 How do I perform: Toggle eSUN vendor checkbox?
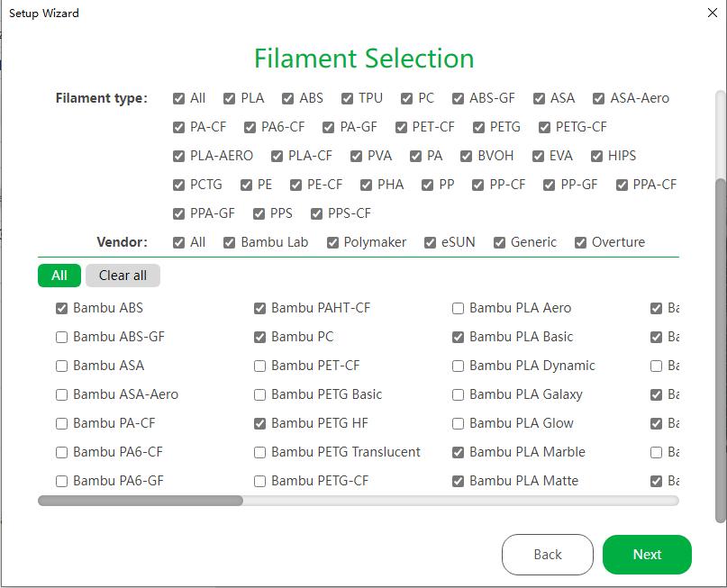pos(430,243)
